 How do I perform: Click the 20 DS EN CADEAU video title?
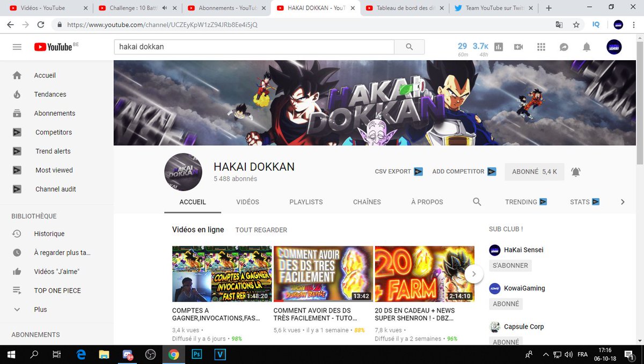click(415, 314)
